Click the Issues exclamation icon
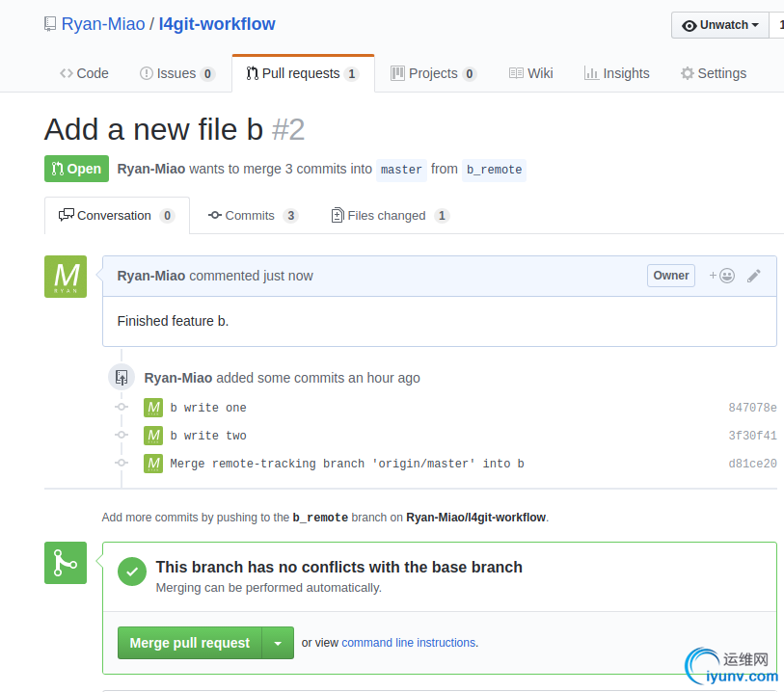 point(146,73)
